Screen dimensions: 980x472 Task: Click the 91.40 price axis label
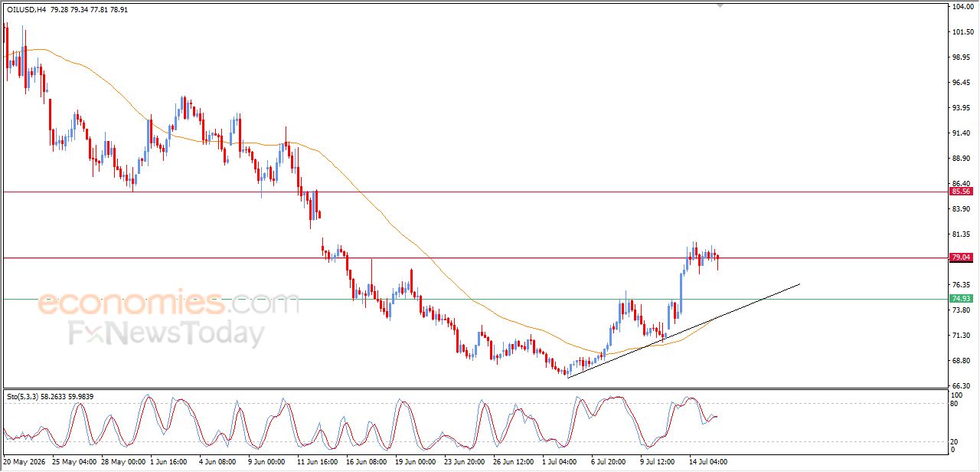[962, 133]
